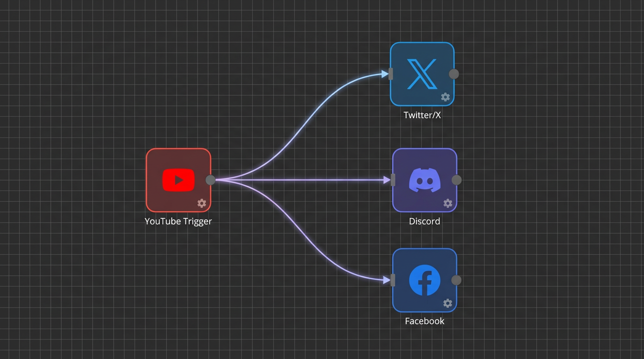Click the input port on the Facebook node
Viewport: 644px width, 359px height.
click(393, 280)
